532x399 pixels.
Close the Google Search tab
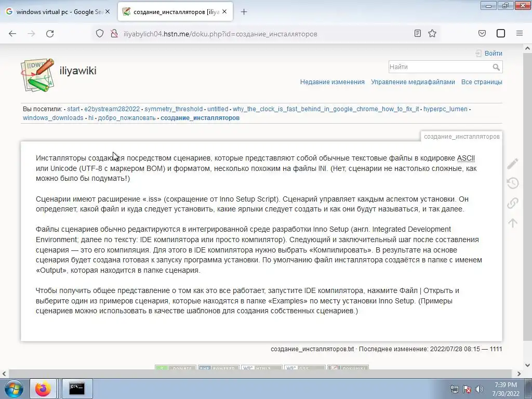pos(108,11)
